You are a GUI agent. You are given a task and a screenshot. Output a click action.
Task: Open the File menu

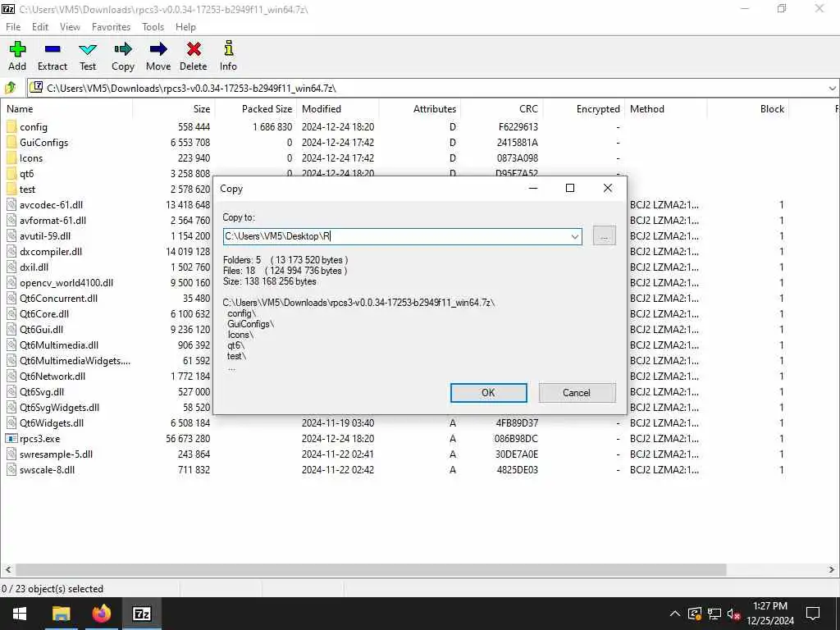pos(13,27)
